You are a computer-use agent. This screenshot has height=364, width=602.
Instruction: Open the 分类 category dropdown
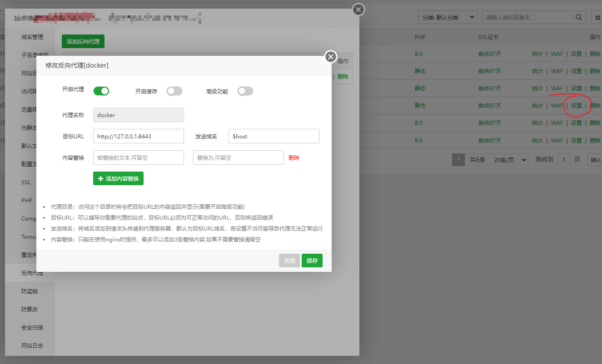click(448, 17)
